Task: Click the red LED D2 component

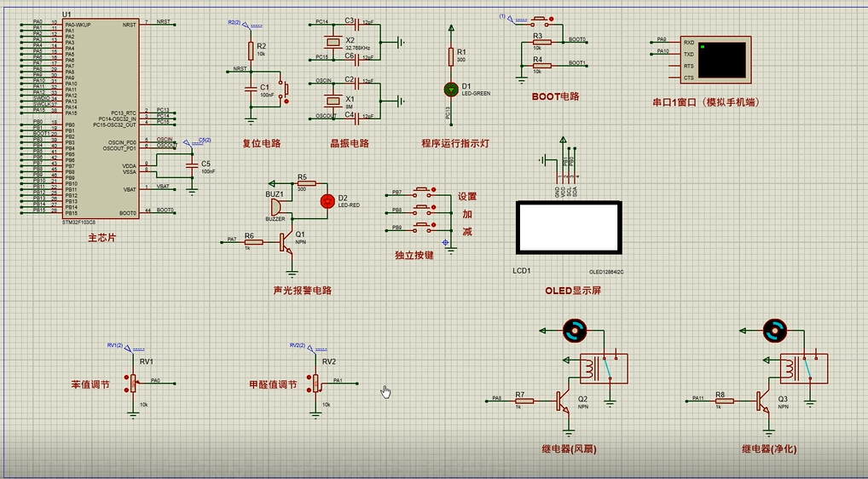Action: pos(327,201)
